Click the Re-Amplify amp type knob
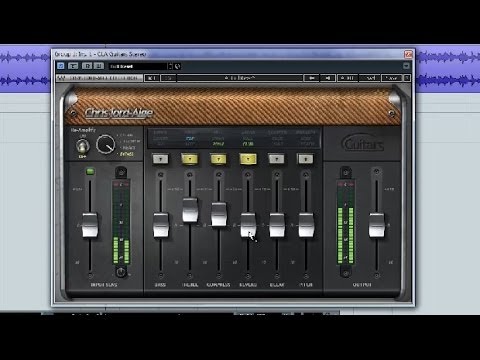 [x=106, y=144]
